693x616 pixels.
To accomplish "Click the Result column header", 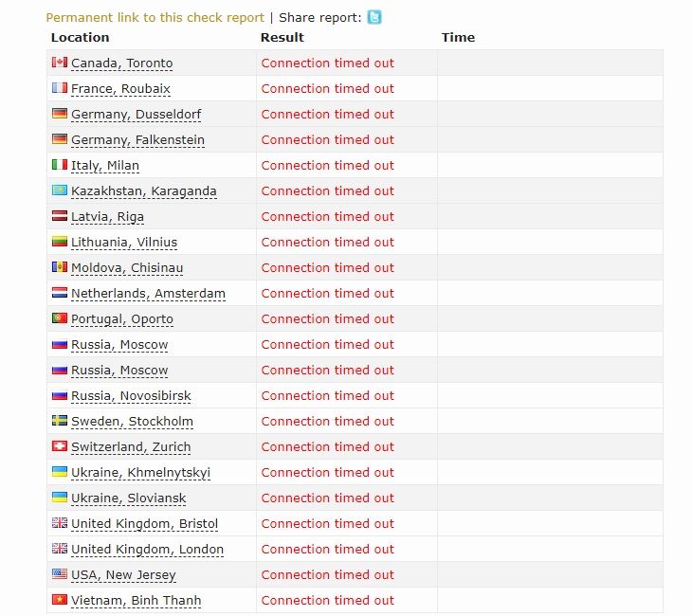I will coord(283,38).
